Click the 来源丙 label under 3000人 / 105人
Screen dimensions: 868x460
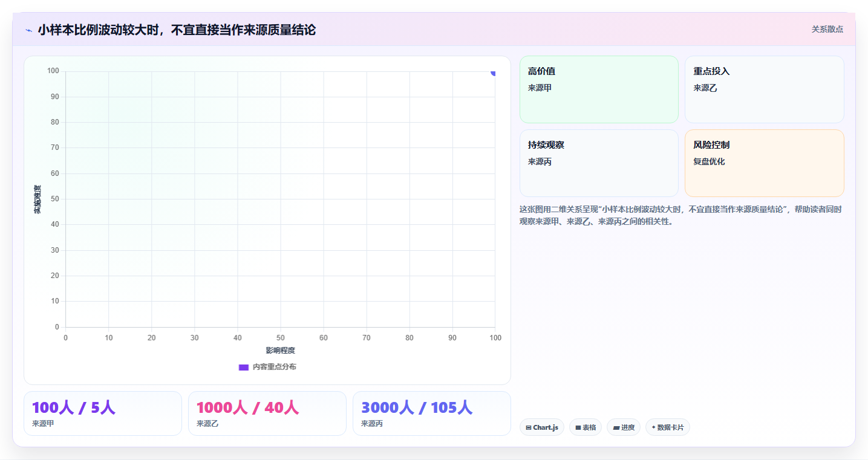[371, 423]
